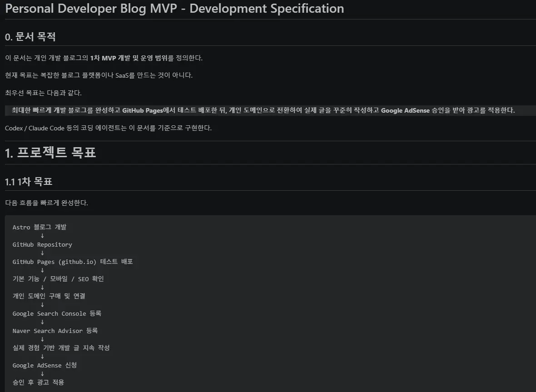Click the sentence beginning "Codex / Claude Code"

click(109, 128)
